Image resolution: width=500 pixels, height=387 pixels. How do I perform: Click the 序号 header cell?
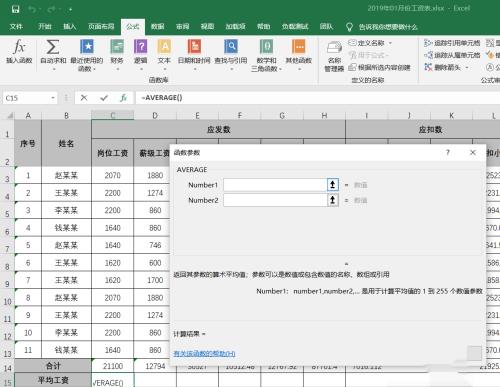(x=28, y=143)
